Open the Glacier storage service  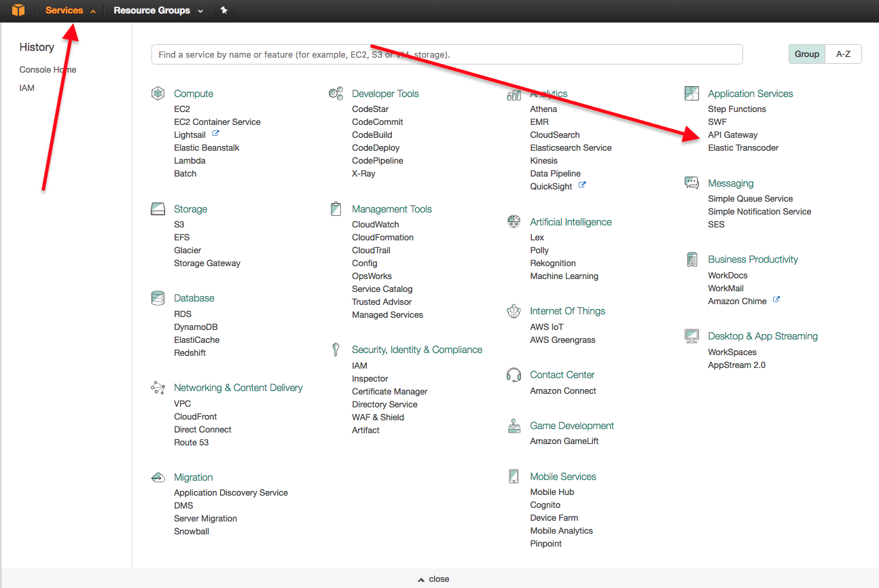[187, 251]
